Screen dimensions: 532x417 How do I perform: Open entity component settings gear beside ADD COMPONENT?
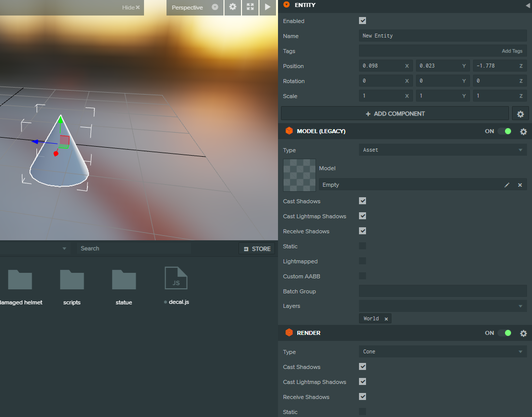[x=520, y=113]
